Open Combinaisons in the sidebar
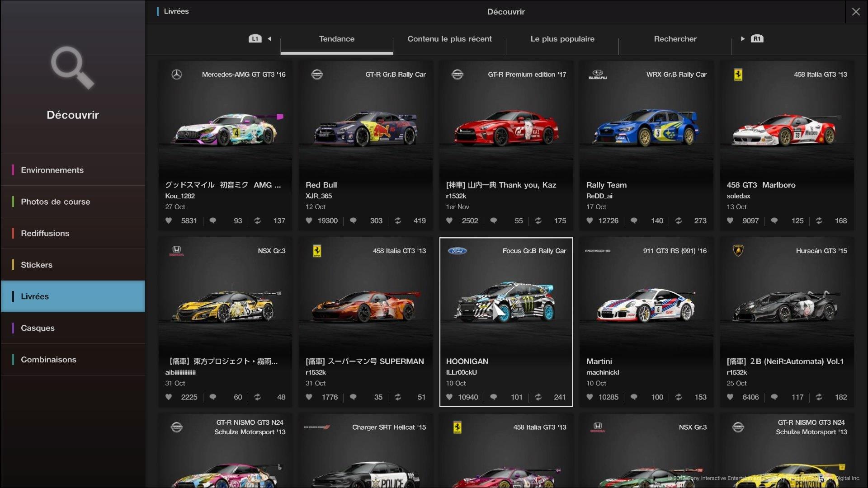Viewport: 868px width, 488px height. pyautogui.click(x=73, y=360)
